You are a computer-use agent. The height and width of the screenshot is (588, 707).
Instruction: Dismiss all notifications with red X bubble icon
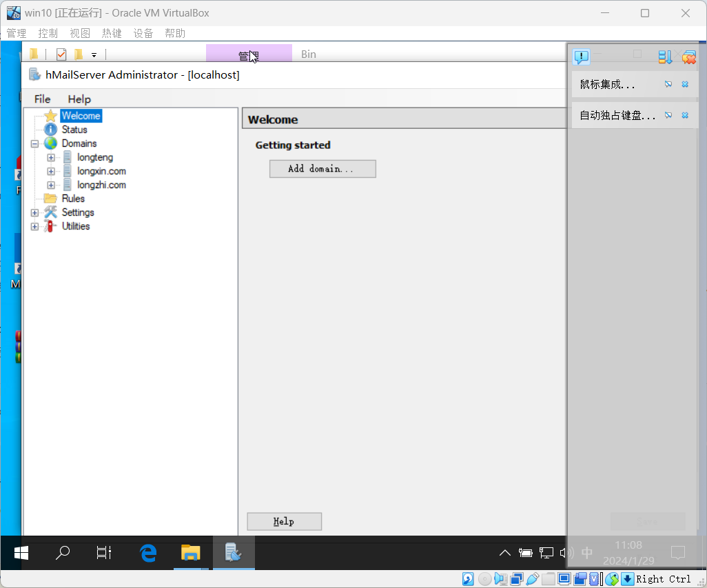[689, 57]
